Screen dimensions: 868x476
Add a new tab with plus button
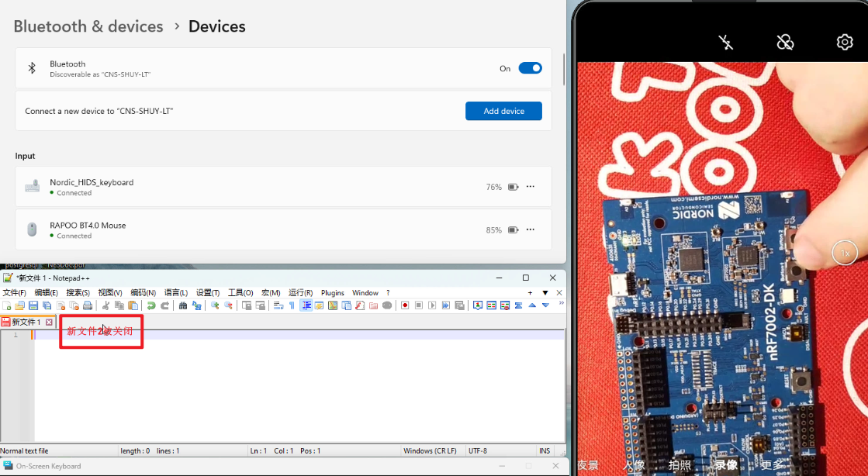point(531,293)
